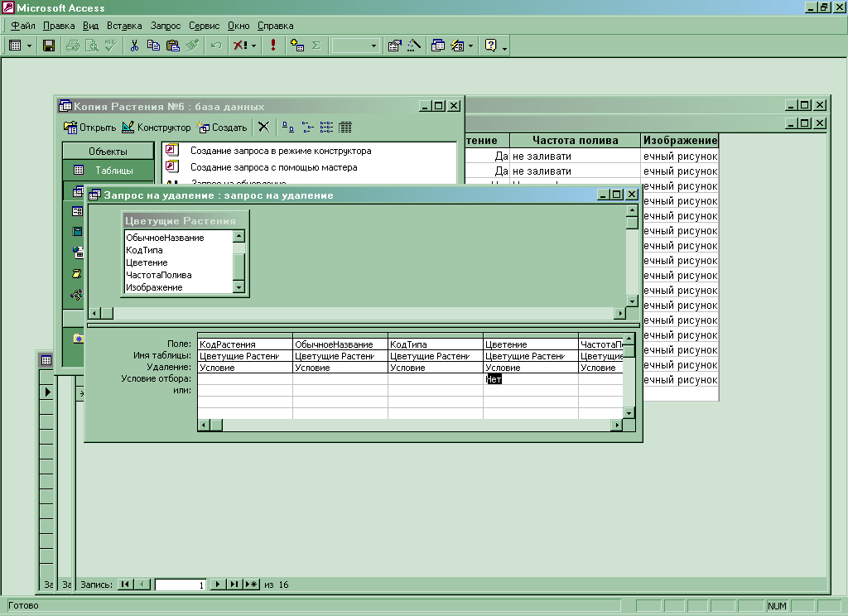Click Открыть button in database window
848x616 pixels.
pyautogui.click(x=89, y=128)
